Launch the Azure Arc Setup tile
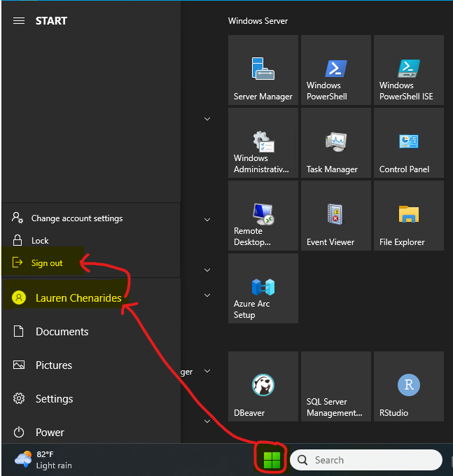 click(263, 288)
